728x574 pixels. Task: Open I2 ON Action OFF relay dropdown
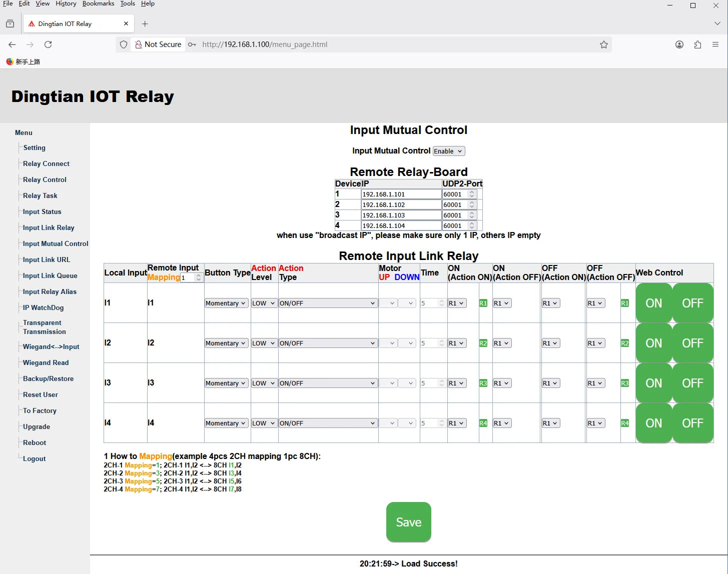click(502, 343)
